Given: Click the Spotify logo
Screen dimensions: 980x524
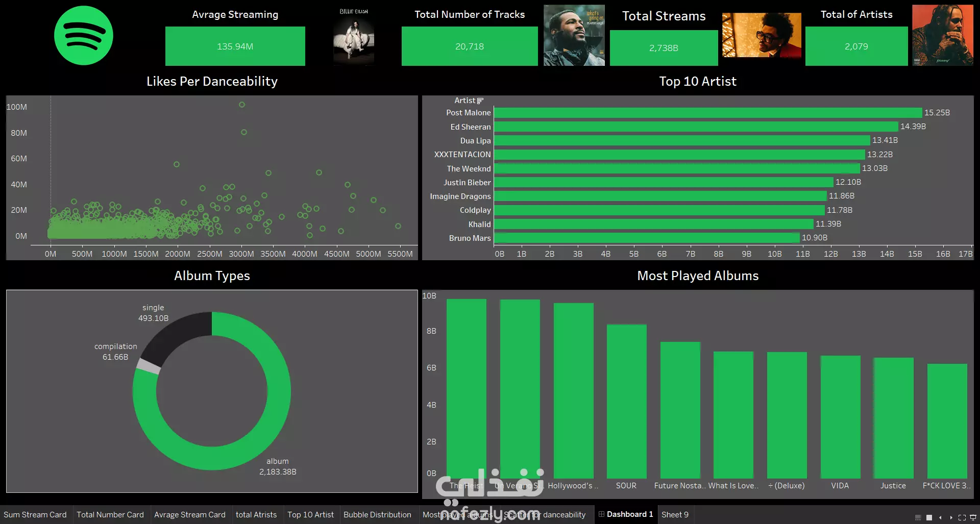Looking at the screenshot, I should point(84,36).
